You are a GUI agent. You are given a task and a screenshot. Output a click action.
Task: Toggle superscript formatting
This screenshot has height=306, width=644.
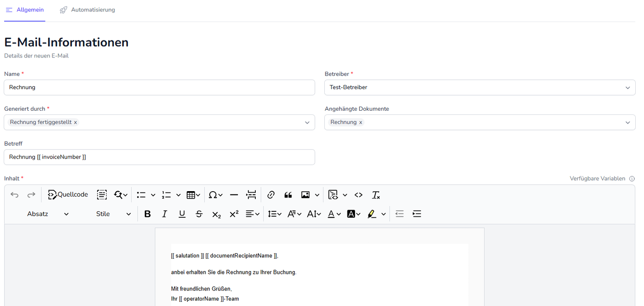(234, 214)
